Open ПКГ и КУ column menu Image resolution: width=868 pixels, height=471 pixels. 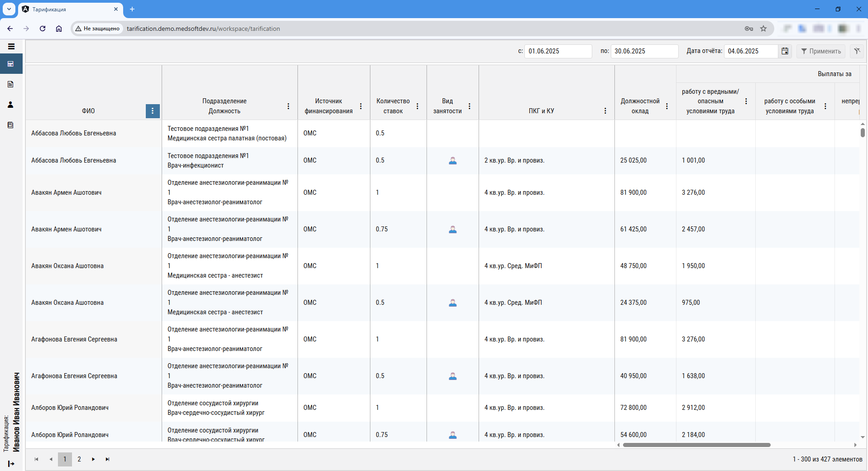(x=605, y=111)
